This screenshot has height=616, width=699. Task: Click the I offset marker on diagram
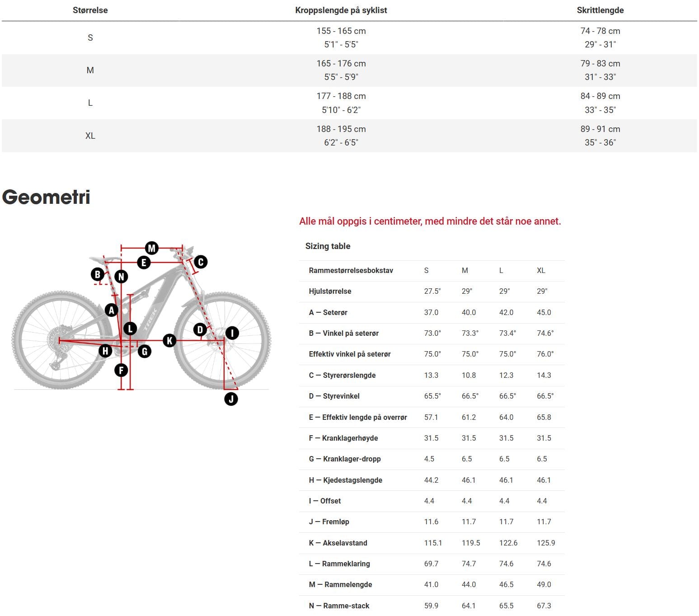pyautogui.click(x=232, y=333)
